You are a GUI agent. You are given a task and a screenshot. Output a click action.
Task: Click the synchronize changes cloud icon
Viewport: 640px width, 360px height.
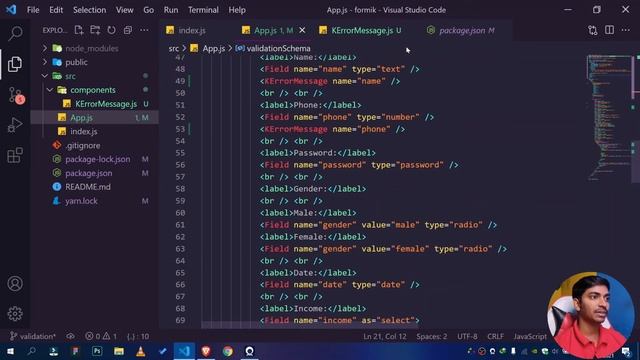[71, 336]
